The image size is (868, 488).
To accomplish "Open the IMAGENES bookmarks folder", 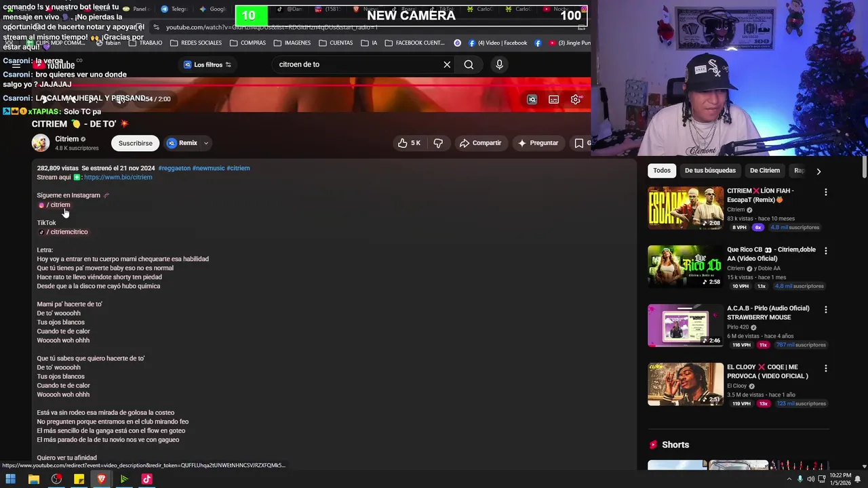I will tap(292, 43).
